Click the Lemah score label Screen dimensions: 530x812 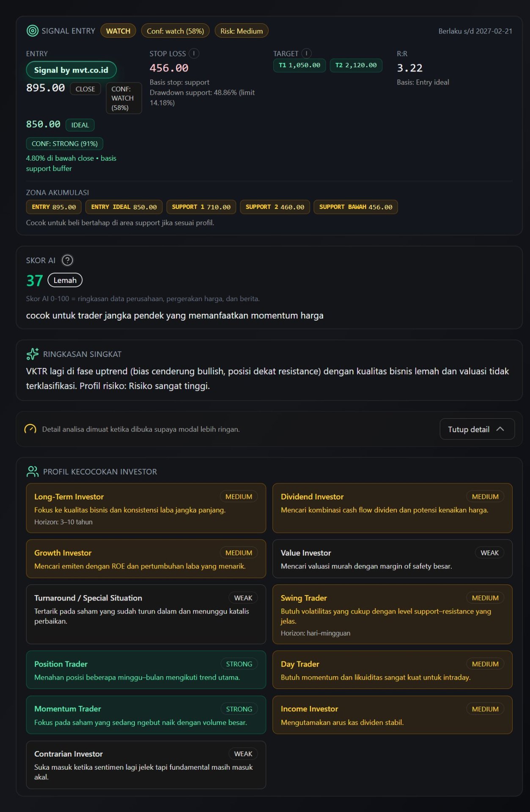coord(65,280)
